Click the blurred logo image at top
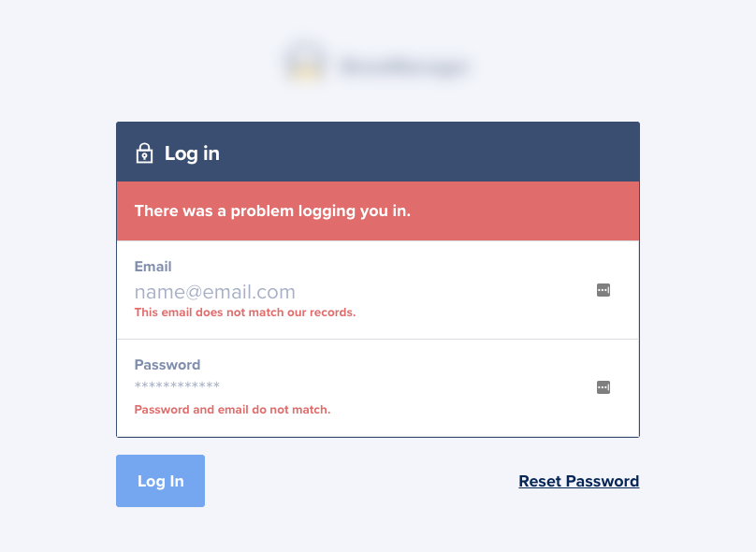The height and width of the screenshot is (552, 756). point(305,61)
